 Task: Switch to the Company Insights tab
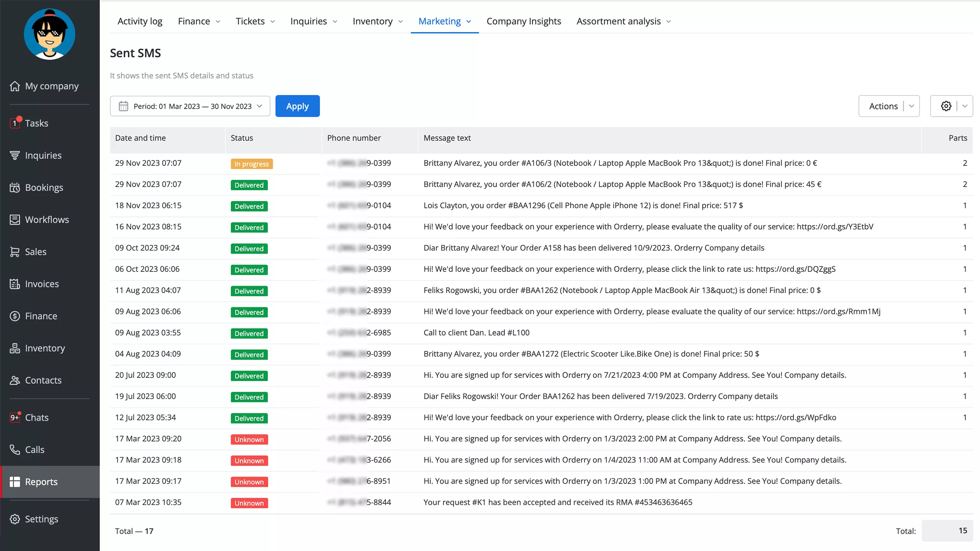523,21
